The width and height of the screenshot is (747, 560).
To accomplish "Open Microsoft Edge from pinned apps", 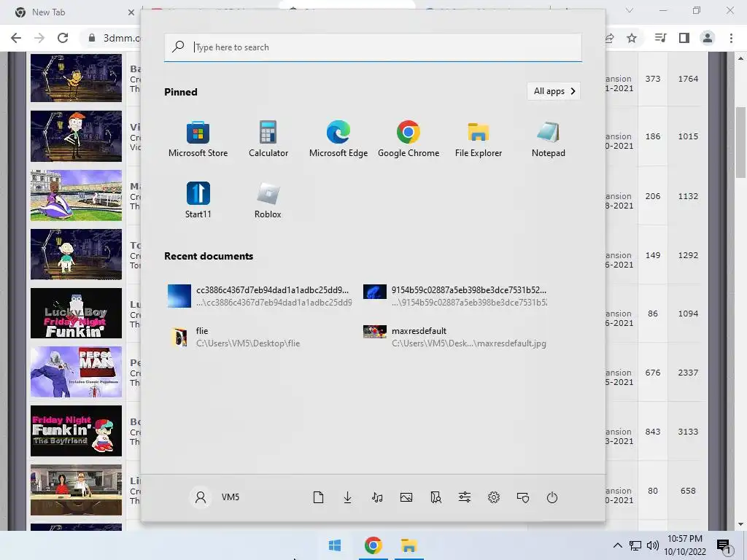I will tap(338, 139).
